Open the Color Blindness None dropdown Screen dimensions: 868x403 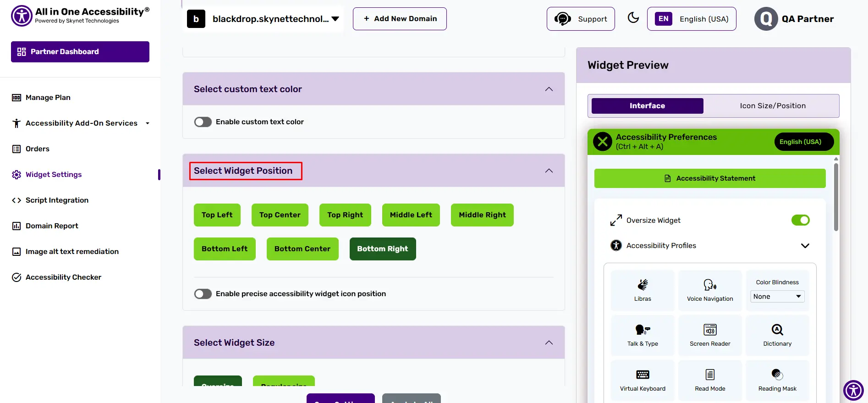click(x=777, y=297)
